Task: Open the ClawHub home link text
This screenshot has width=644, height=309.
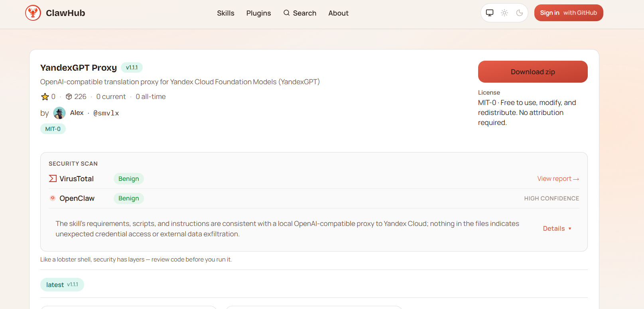Action: pyautogui.click(x=65, y=13)
